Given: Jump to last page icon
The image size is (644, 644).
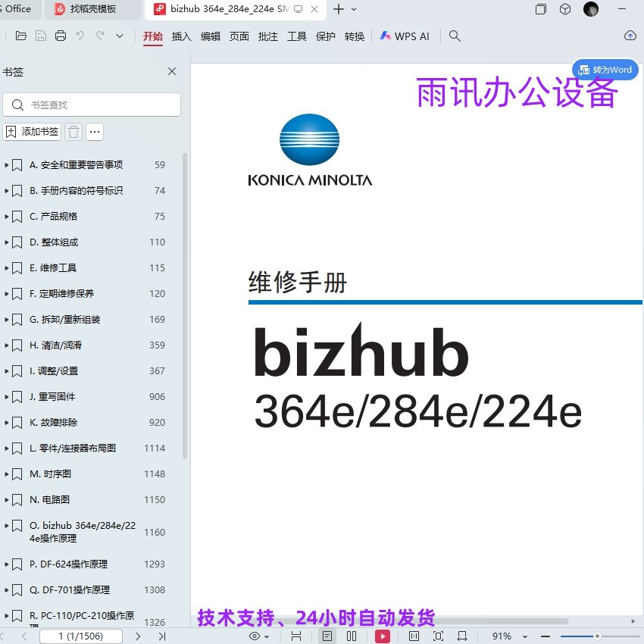Looking at the screenshot, I should pos(162,636).
